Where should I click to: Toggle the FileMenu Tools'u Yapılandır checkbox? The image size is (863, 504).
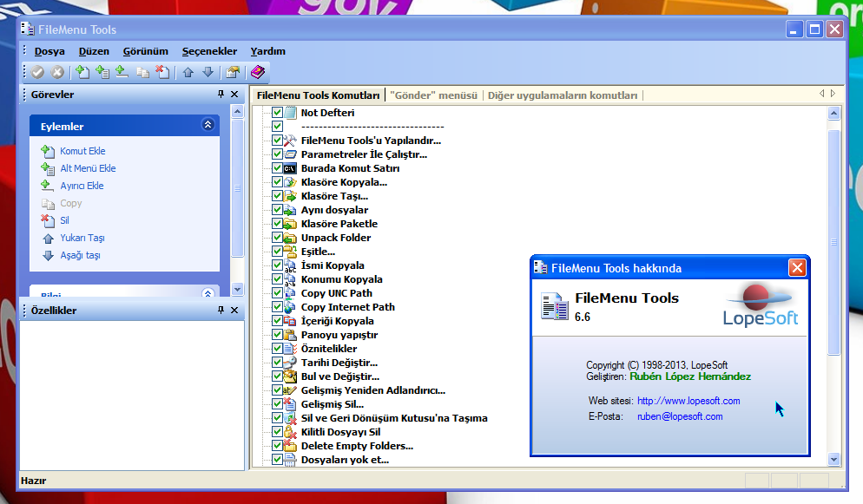coord(278,141)
